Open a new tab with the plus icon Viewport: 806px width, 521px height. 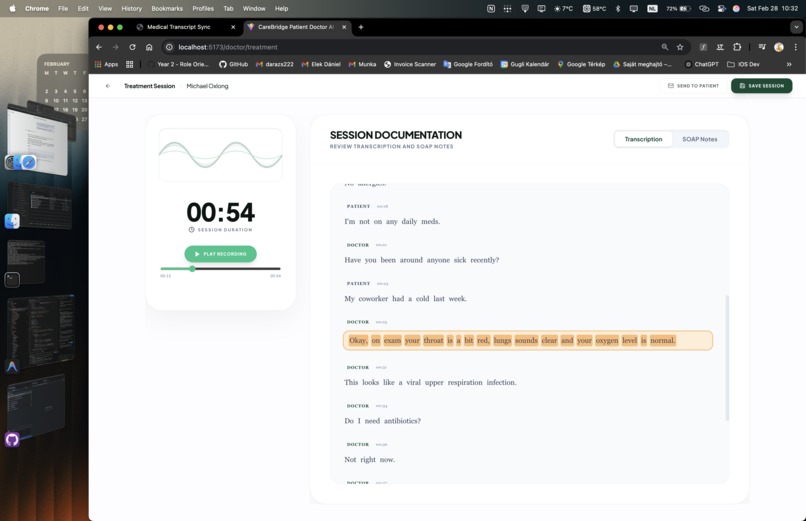[361, 27]
